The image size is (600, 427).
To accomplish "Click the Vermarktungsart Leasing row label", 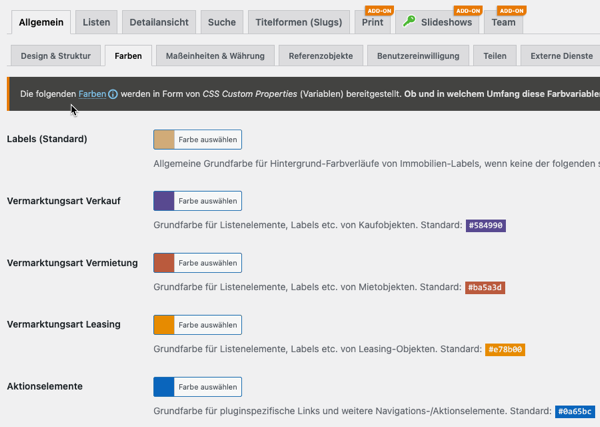I will (x=64, y=324).
